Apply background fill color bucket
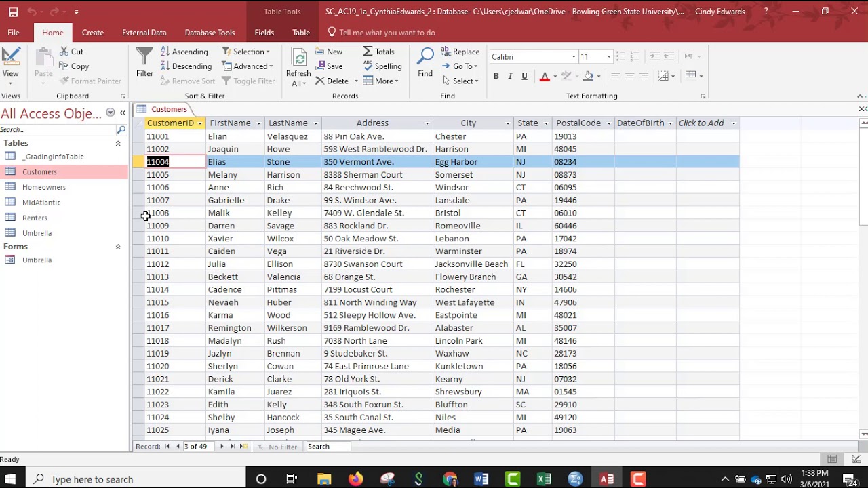Viewport: 868px width, 488px height. click(588, 76)
